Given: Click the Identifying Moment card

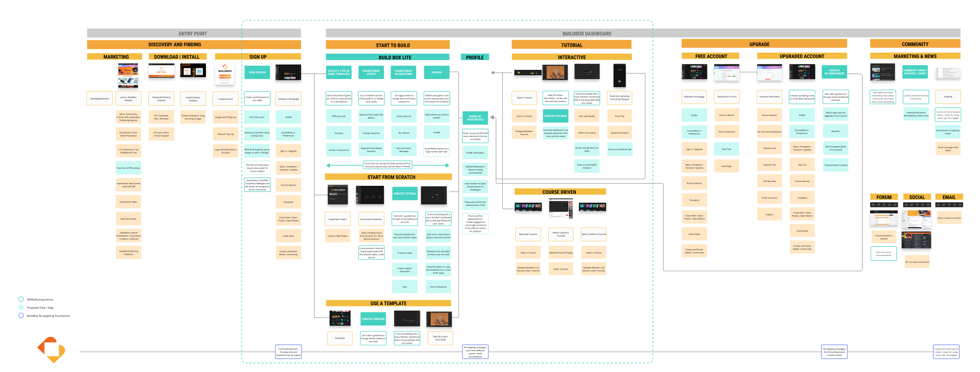Looking at the screenshot, I should 99,98.
